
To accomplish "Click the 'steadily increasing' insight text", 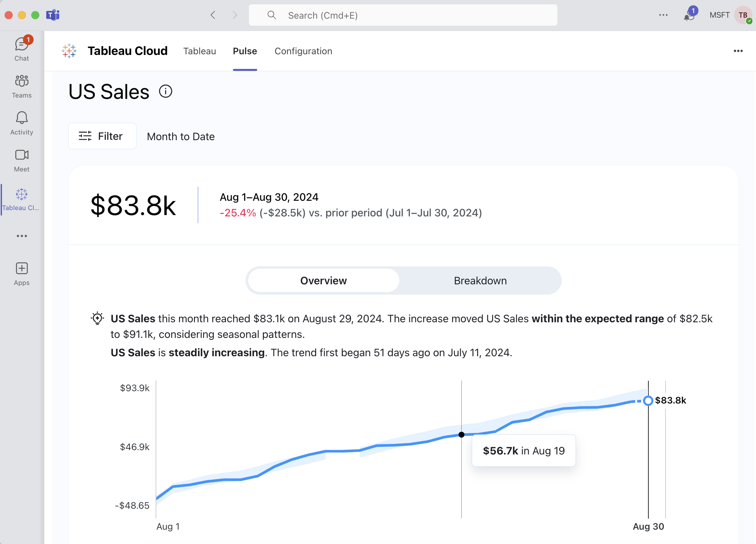I will click(217, 353).
